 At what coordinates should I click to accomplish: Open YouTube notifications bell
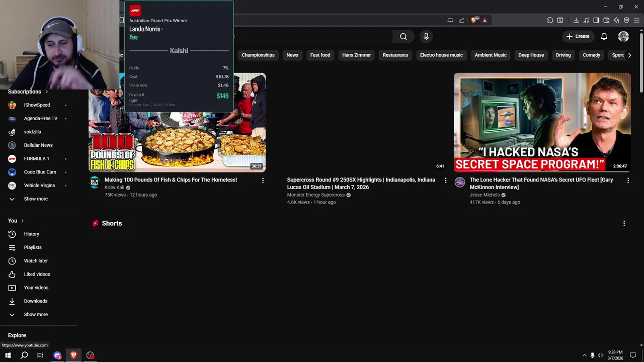[604, 36]
